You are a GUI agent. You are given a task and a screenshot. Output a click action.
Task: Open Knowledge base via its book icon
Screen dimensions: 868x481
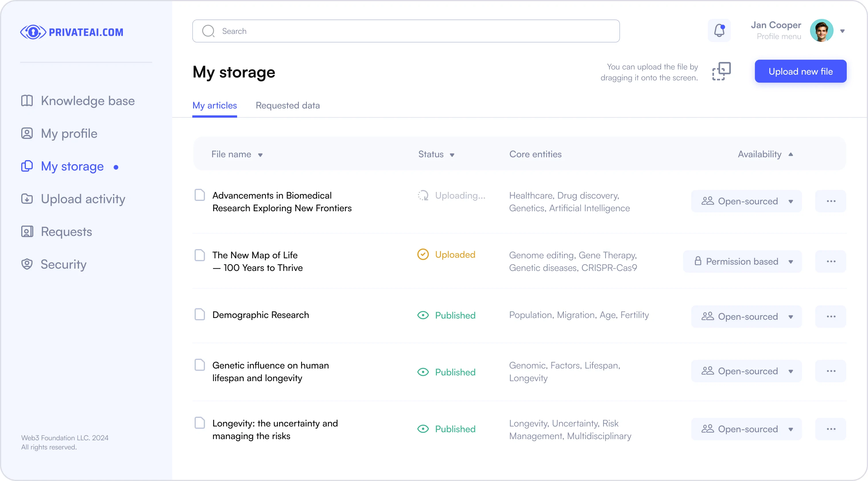pos(27,101)
